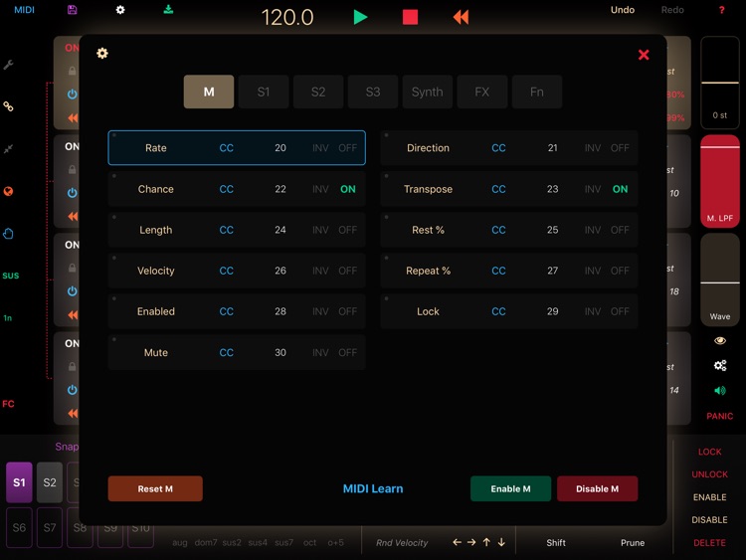746x560 pixels.
Task: Change Mute message type CC
Action: (227, 352)
